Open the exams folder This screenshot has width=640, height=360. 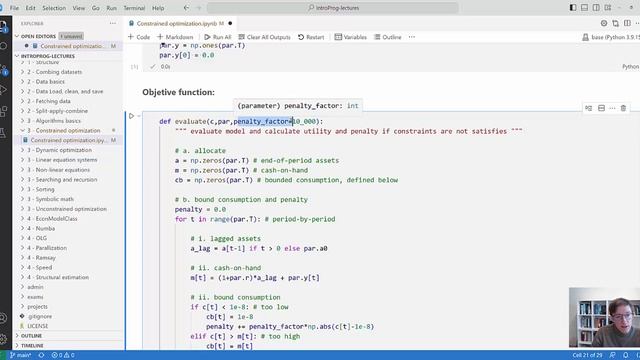(35, 297)
